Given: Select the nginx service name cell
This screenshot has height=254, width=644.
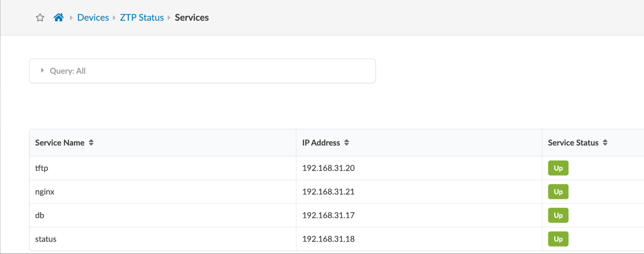Looking at the screenshot, I should coord(45,192).
